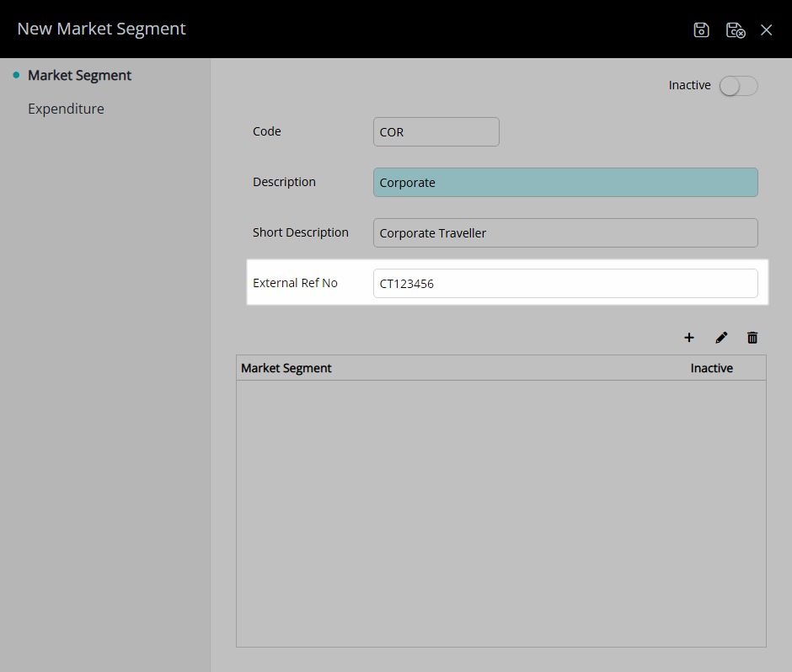792x672 pixels.
Task: Open the Market Segment sidebar tab
Action: (79, 75)
